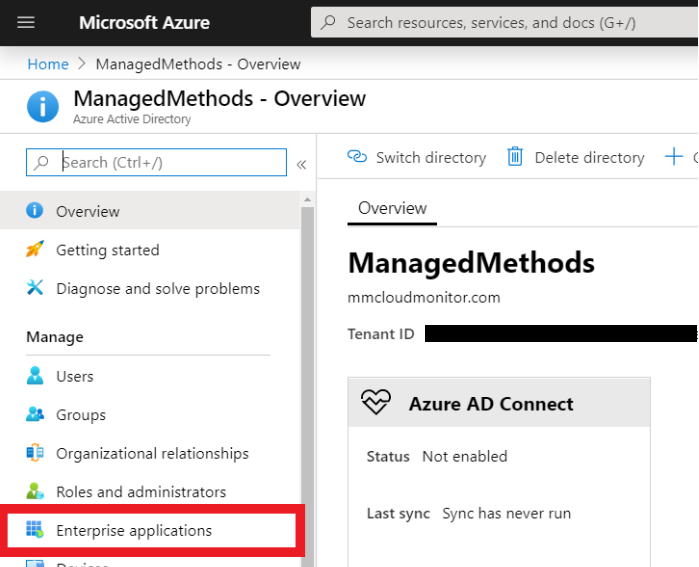
Task: Click the Delete directory button
Action: [x=575, y=157]
